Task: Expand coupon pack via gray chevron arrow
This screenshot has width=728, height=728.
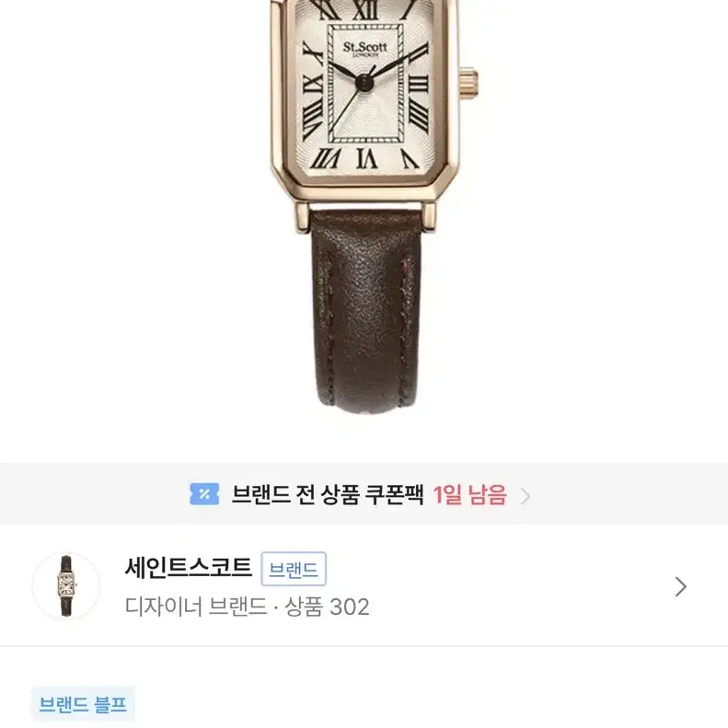Action: (x=526, y=496)
